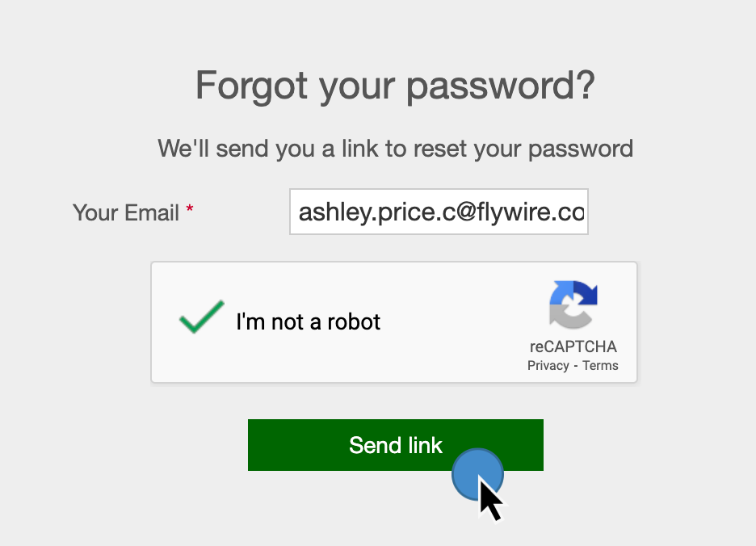Click the reCAPTCHA logo icon
This screenshot has height=546, width=756.
tap(573, 304)
